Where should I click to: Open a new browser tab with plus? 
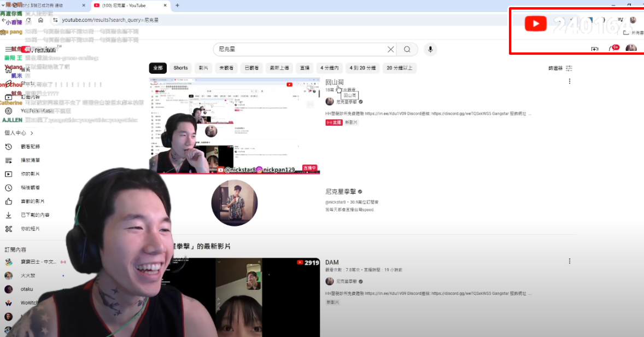[178, 5]
